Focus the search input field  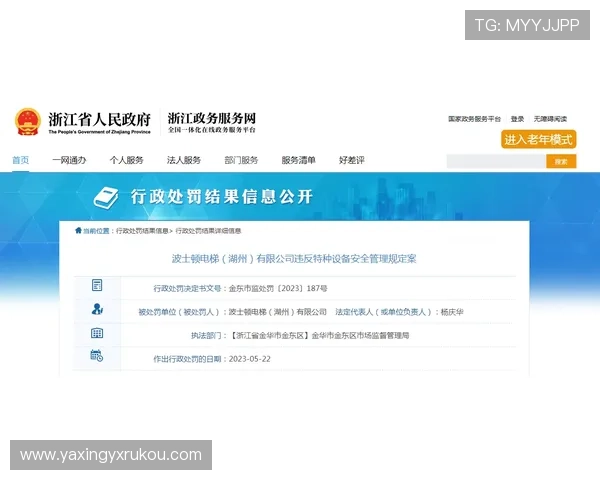(496, 162)
